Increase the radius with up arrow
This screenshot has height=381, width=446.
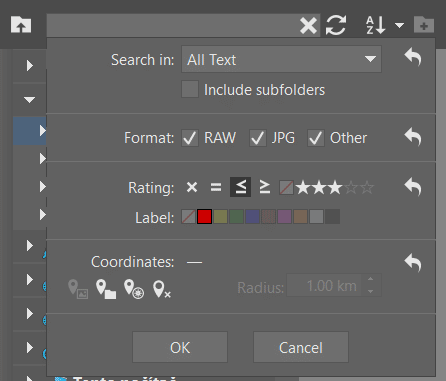[x=371, y=279]
